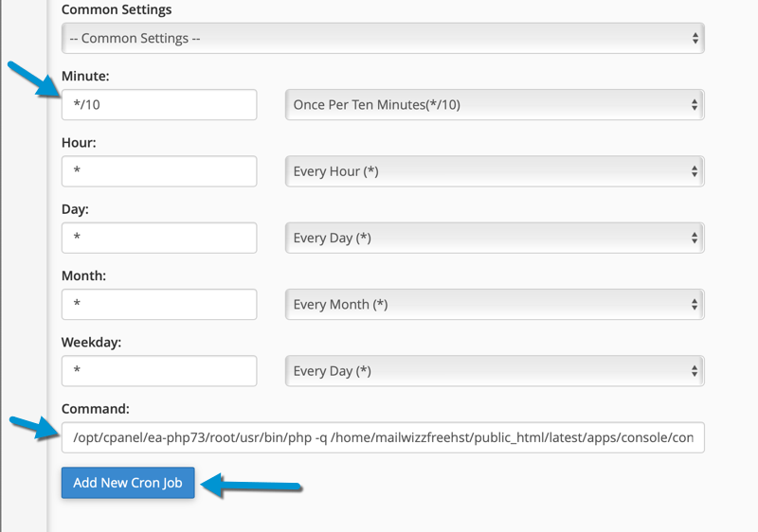758x532 pixels.
Task: Open the Every Day (*) dropdown beside Day field
Action: tap(495, 238)
